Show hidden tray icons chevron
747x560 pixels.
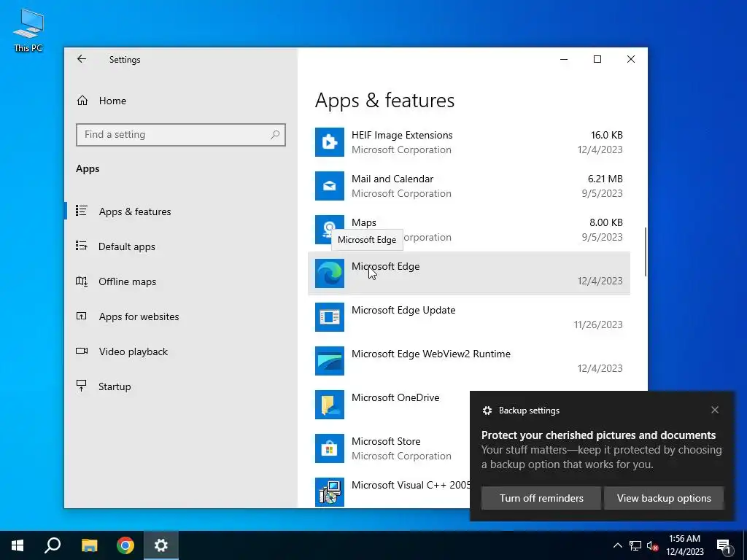point(617,545)
